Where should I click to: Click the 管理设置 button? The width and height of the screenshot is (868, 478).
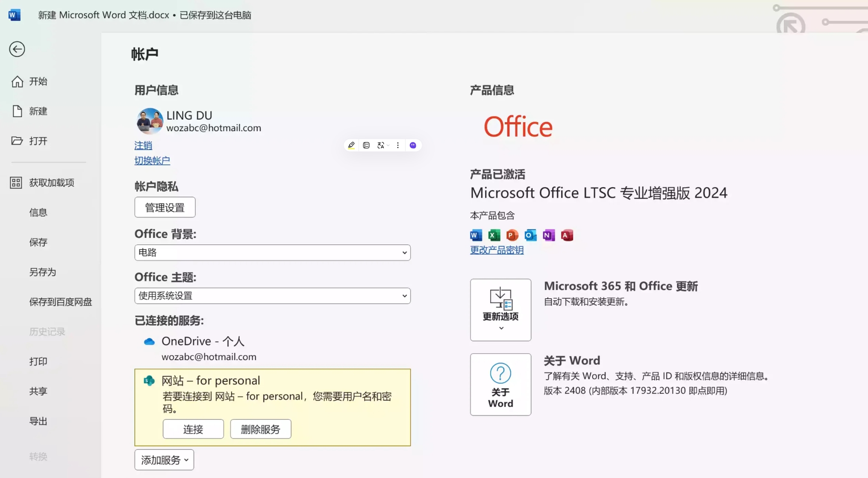click(x=165, y=207)
